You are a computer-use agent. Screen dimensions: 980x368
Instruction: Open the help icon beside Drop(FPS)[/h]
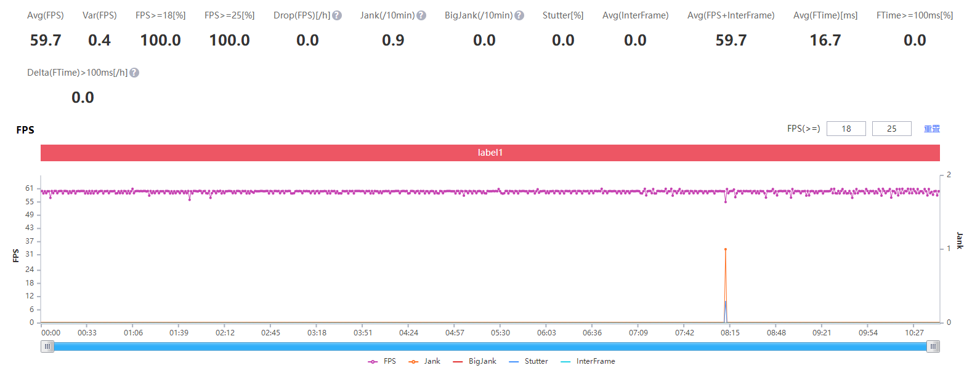point(337,15)
